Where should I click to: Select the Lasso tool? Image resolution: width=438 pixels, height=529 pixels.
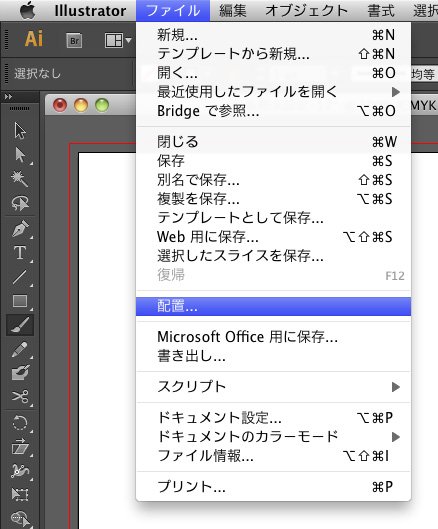pos(20,203)
